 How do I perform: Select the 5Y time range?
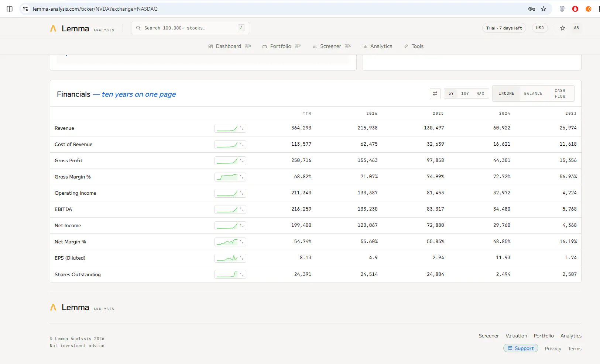point(451,94)
